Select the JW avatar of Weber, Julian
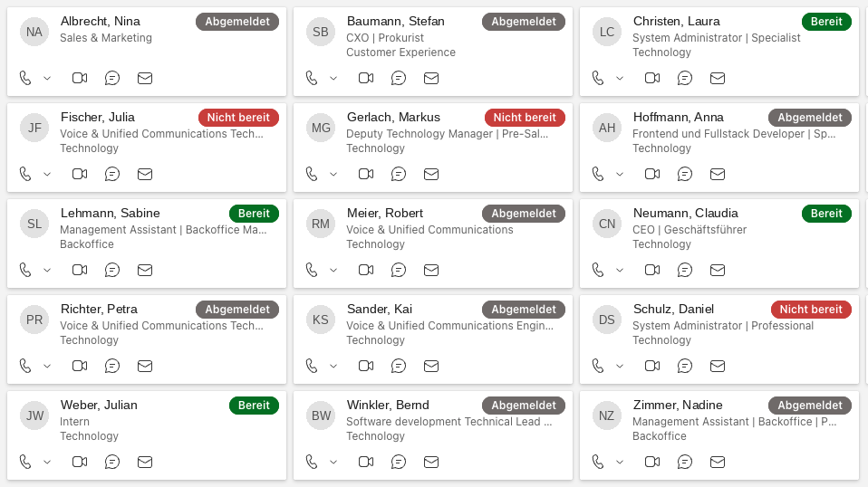 pyautogui.click(x=34, y=415)
